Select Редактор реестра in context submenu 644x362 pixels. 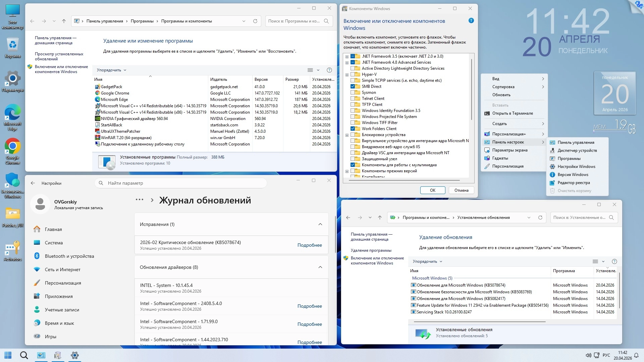574,183
